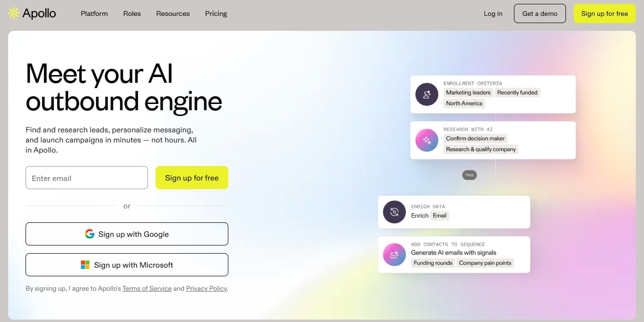Select the Marketing leaders tag
This screenshot has width=644, height=322.
[x=468, y=92]
